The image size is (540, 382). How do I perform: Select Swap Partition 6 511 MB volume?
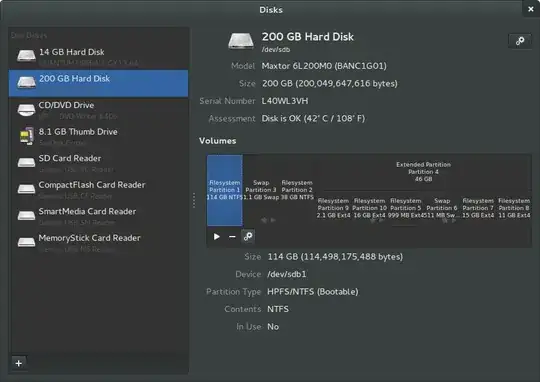coord(442,208)
